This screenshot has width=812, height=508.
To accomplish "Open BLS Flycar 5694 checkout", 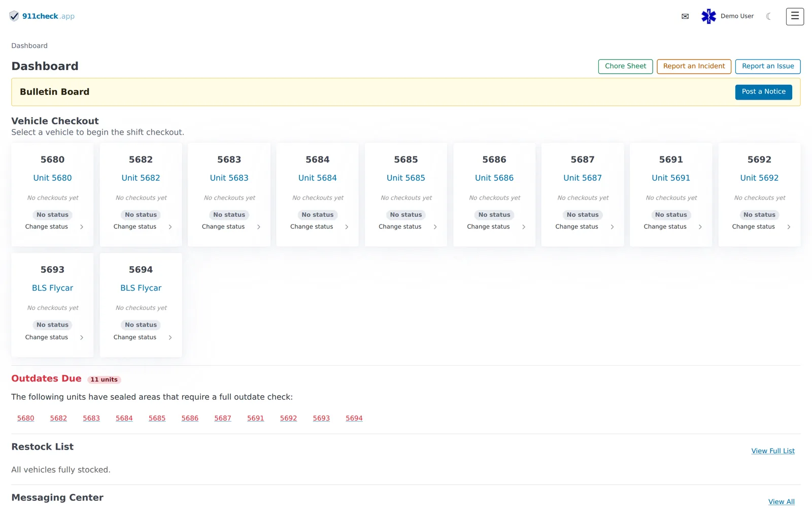I will coord(141,288).
